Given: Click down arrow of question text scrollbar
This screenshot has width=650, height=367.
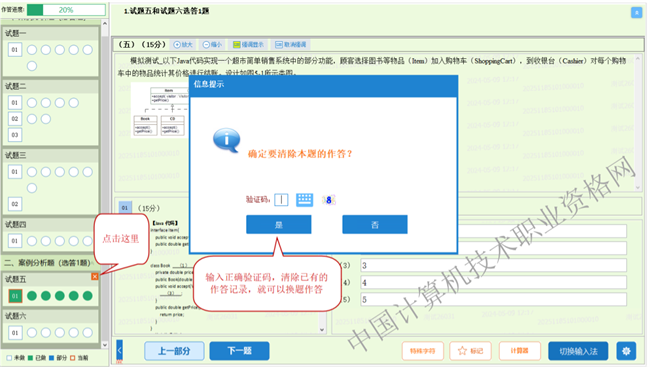Looking at the screenshot, I should pyautogui.click(x=638, y=187).
